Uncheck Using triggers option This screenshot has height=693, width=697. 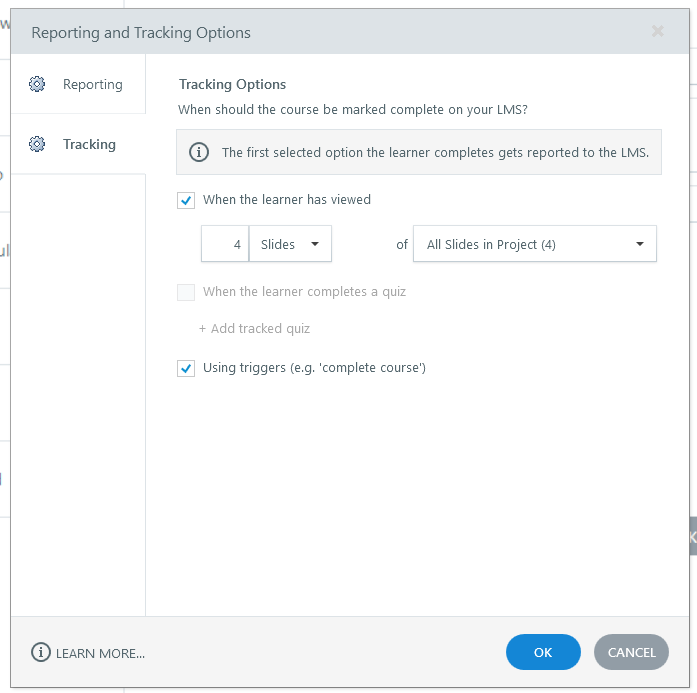186,368
